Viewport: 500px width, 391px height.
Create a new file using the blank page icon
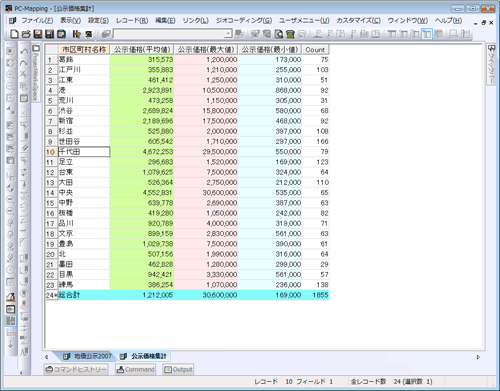(x=14, y=34)
